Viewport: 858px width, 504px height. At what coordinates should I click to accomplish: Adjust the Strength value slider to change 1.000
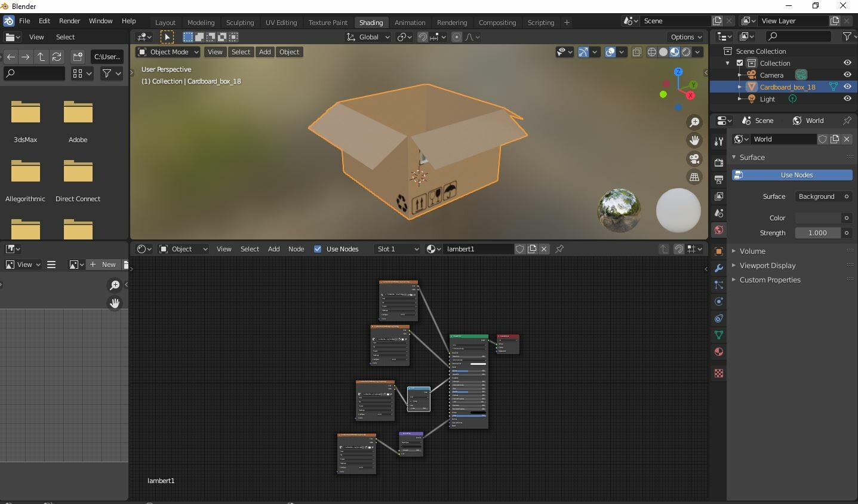(819, 233)
